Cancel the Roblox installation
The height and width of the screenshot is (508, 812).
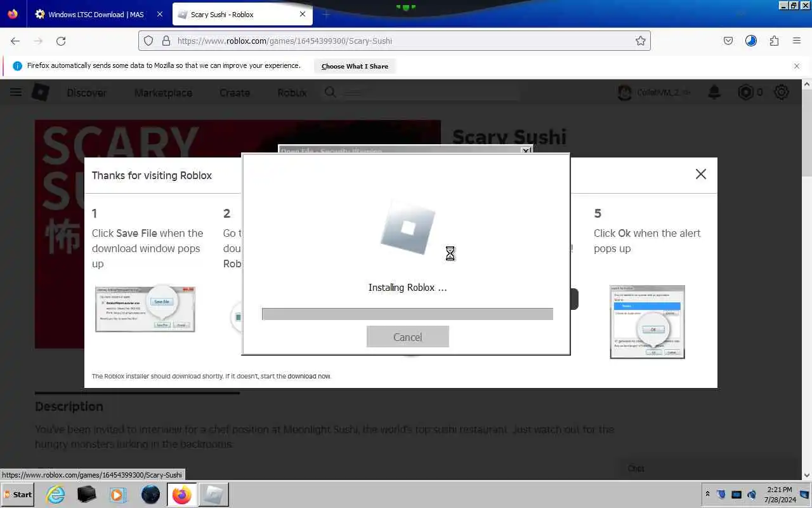pyautogui.click(x=407, y=337)
